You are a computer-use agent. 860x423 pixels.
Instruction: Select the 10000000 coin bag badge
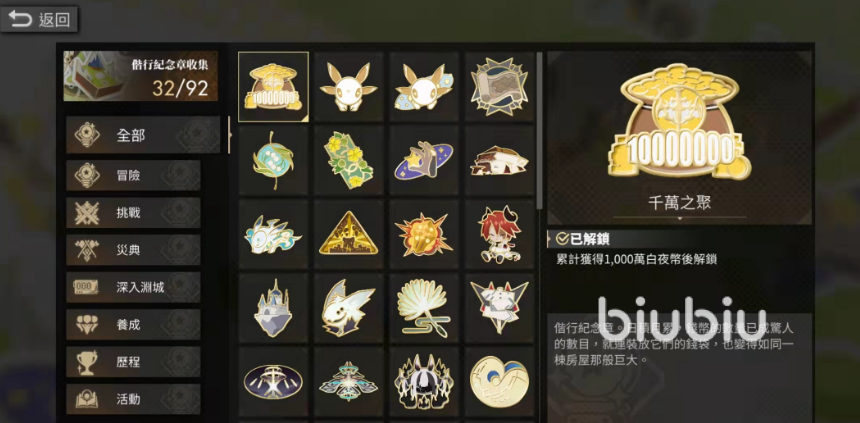click(x=273, y=87)
